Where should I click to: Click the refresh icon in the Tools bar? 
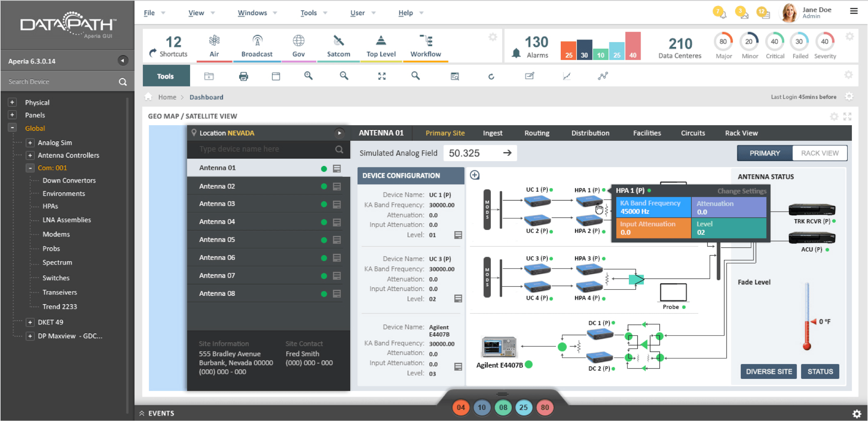[491, 76]
